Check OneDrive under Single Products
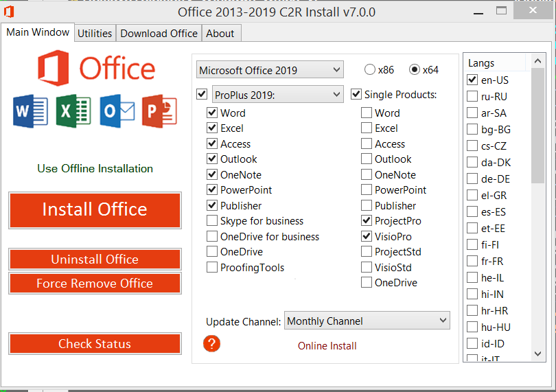The height and width of the screenshot is (392, 556). point(367,282)
